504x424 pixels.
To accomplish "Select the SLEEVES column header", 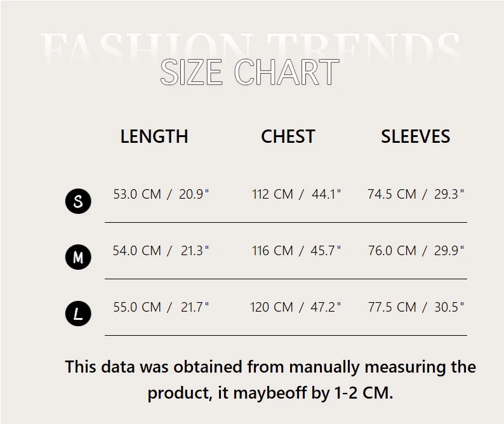I will pos(415,136).
